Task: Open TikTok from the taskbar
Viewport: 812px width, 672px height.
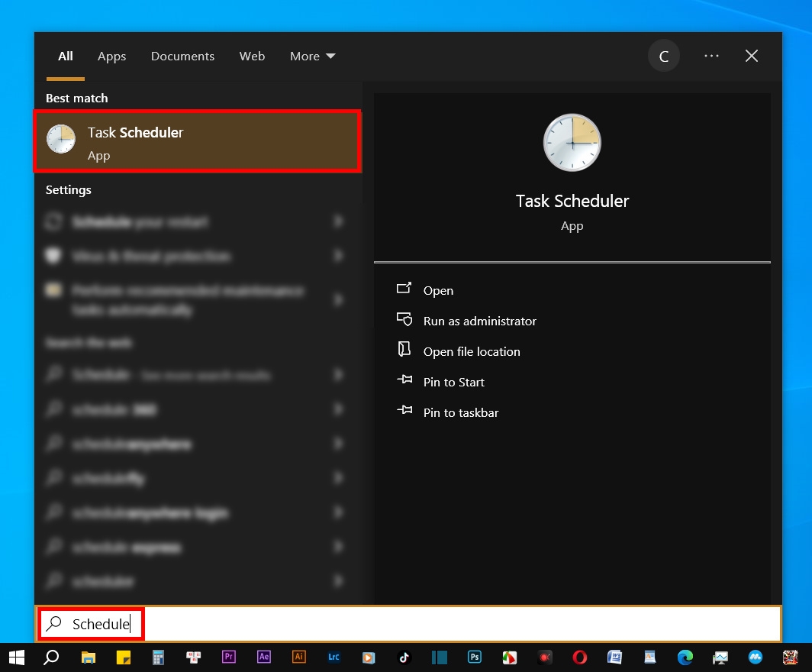Action: pos(404,657)
